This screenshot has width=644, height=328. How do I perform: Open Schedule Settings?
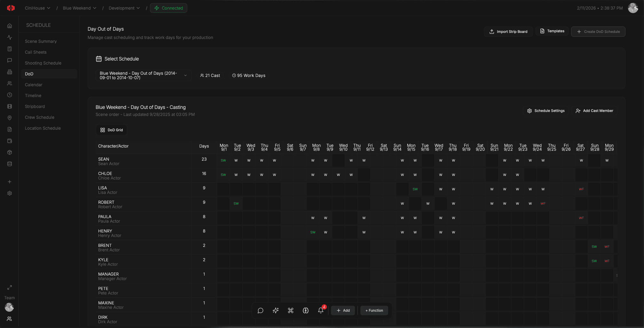tap(546, 111)
